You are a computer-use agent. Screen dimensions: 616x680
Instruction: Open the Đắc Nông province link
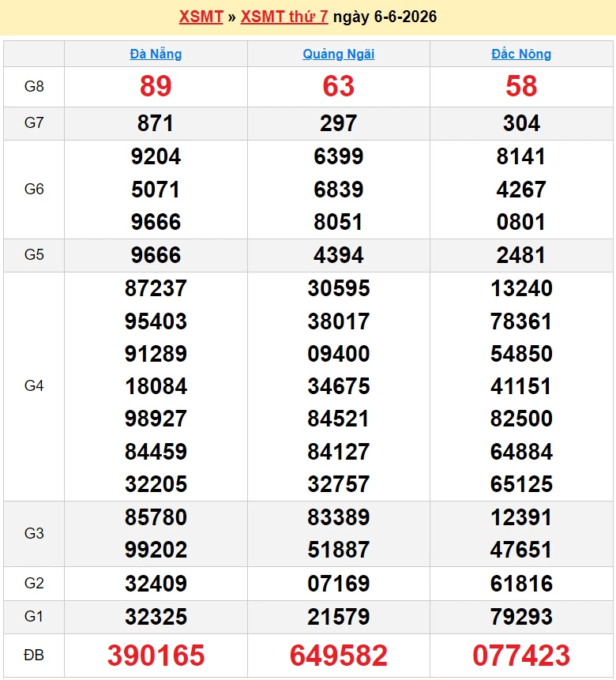tap(521, 54)
